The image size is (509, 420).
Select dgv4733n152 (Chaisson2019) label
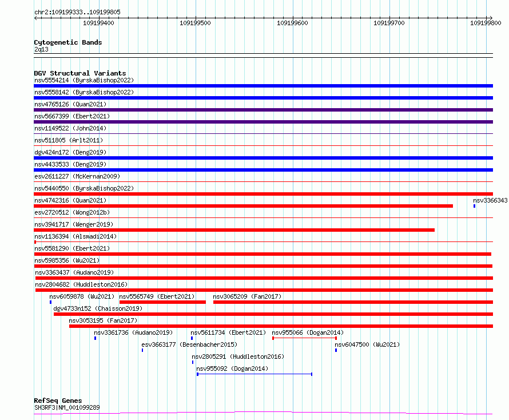click(98, 308)
